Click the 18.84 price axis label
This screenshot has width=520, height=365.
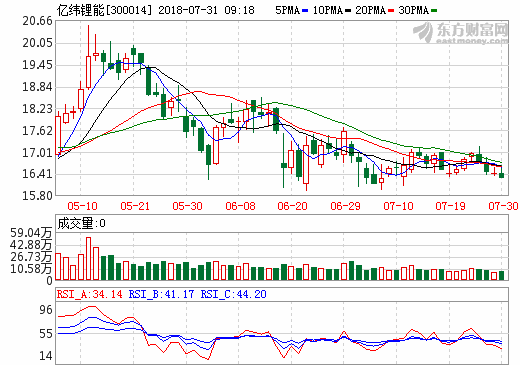(x=37, y=87)
